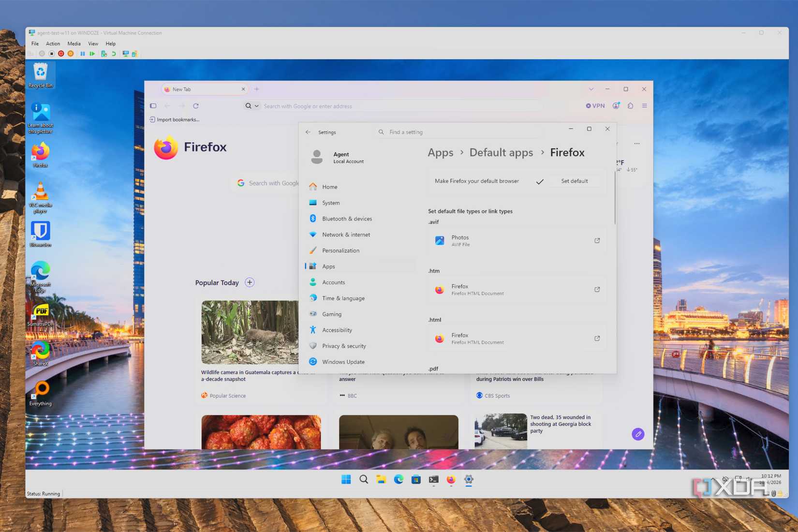Open the Firefox hamburger menu

click(644, 105)
